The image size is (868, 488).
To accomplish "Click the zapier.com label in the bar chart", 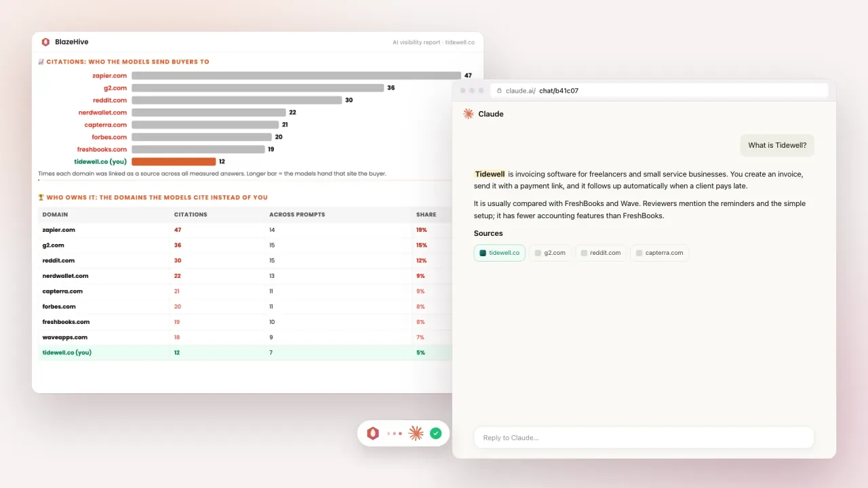I will point(110,75).
